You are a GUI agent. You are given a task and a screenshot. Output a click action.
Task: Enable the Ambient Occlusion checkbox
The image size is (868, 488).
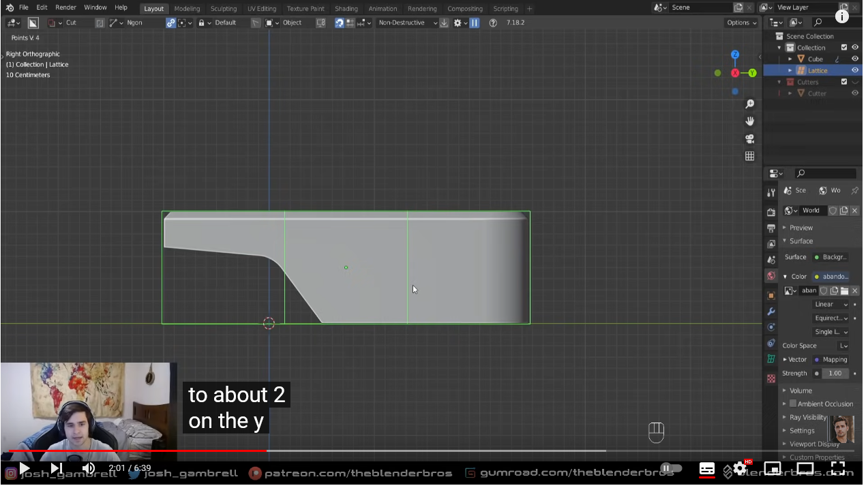[x=793, y=403]
